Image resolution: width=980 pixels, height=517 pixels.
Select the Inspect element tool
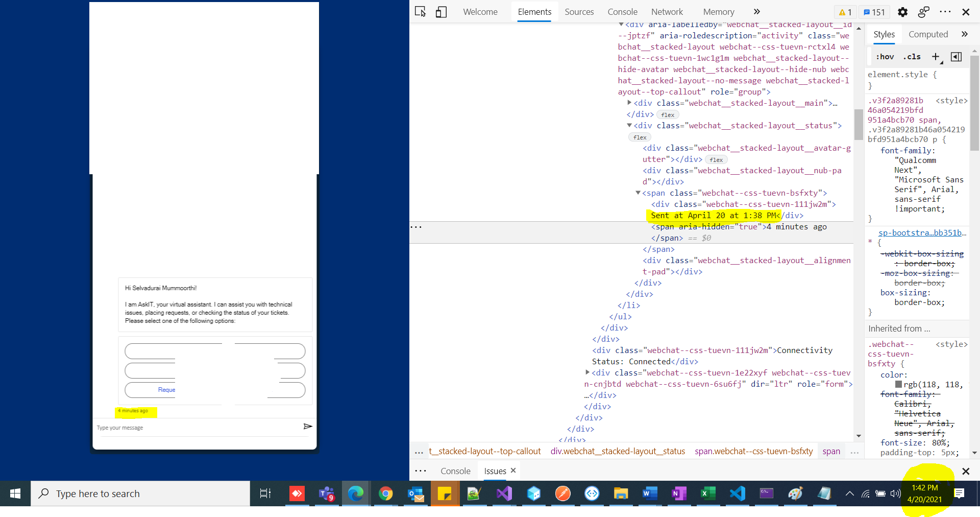click(420, 11)
